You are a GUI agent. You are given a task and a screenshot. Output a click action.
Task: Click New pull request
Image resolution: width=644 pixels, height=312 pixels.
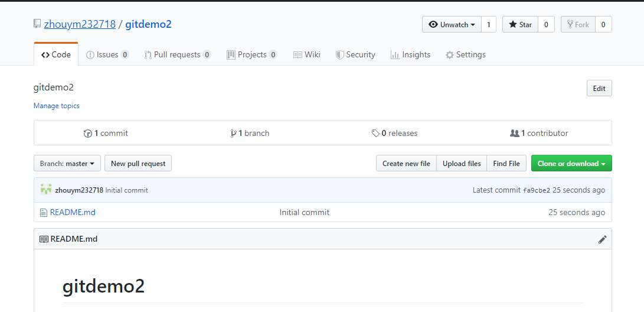138,163
